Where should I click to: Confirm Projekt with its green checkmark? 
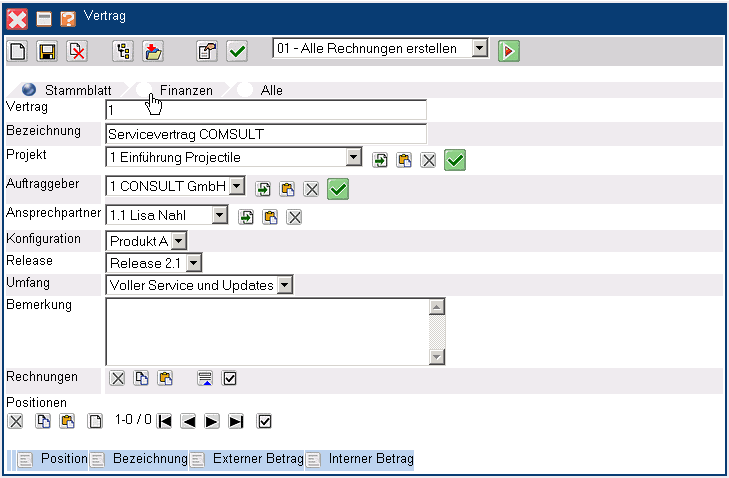click(x=455, y=160)
